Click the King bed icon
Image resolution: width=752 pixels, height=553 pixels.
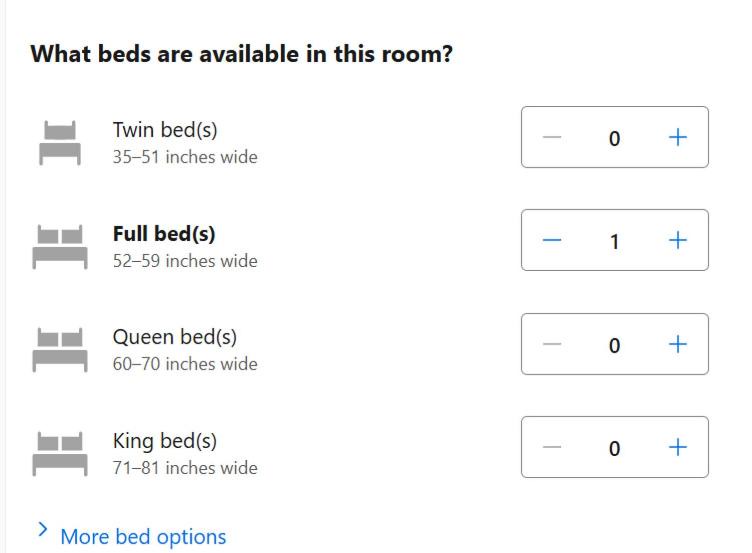[x=60, y=452]
